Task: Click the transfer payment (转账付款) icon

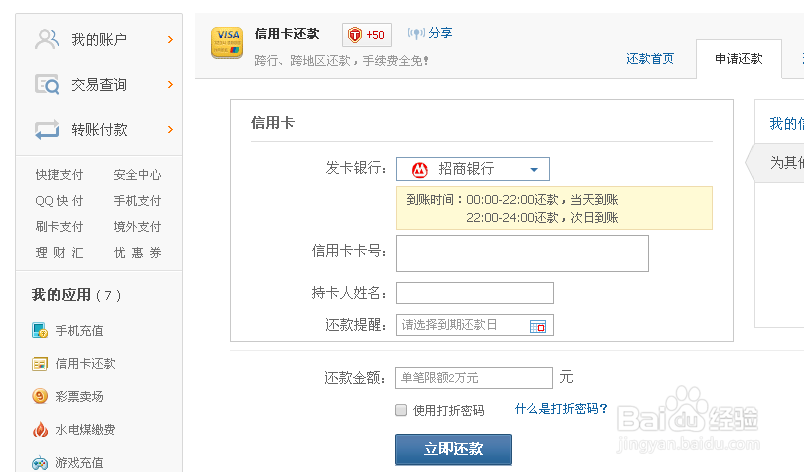Action: click(47, 130)
